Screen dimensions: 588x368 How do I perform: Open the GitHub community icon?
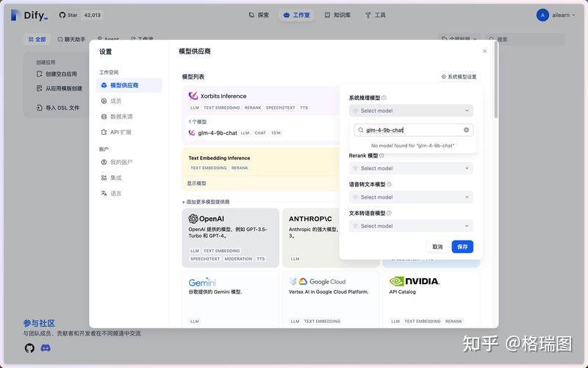coord(29,348)
